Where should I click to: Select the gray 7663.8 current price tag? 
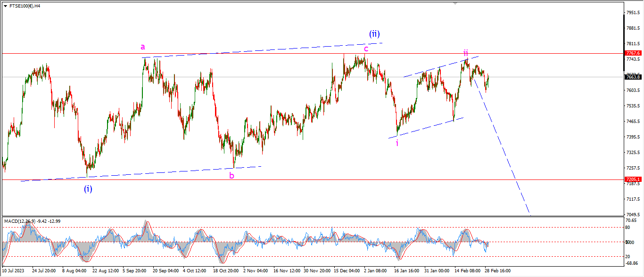632,77
